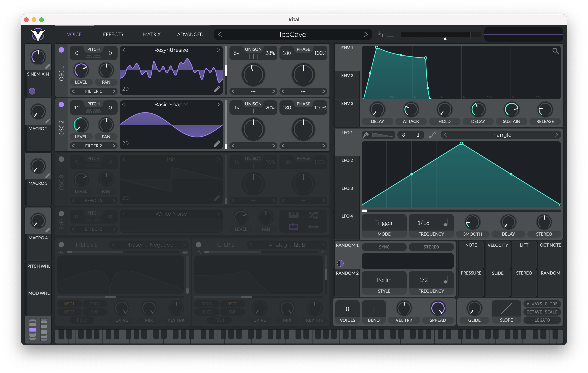Switch OSC 1 destination after FILTER 1
Viewport: 588px width, 373px height.
pyautogui.click(x=114, y=91)
